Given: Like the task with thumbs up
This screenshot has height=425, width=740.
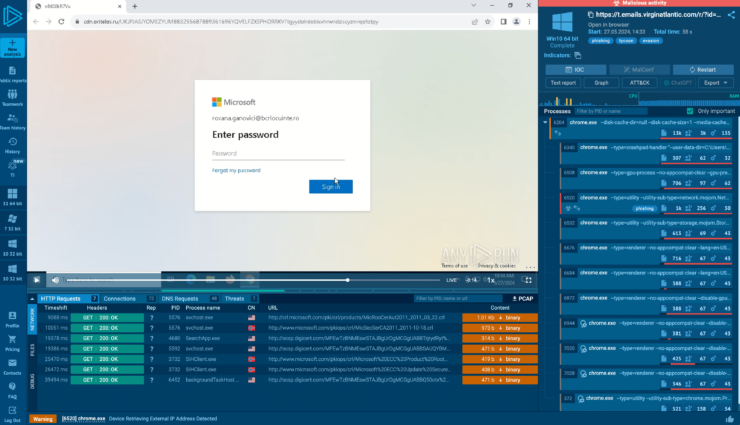Looking at the screenshot, I should point(730,419).
